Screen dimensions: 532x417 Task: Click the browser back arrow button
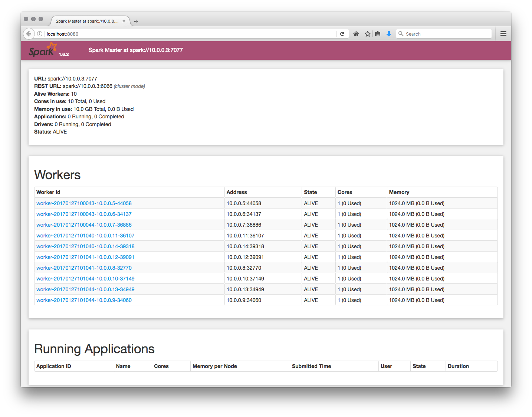29,34
